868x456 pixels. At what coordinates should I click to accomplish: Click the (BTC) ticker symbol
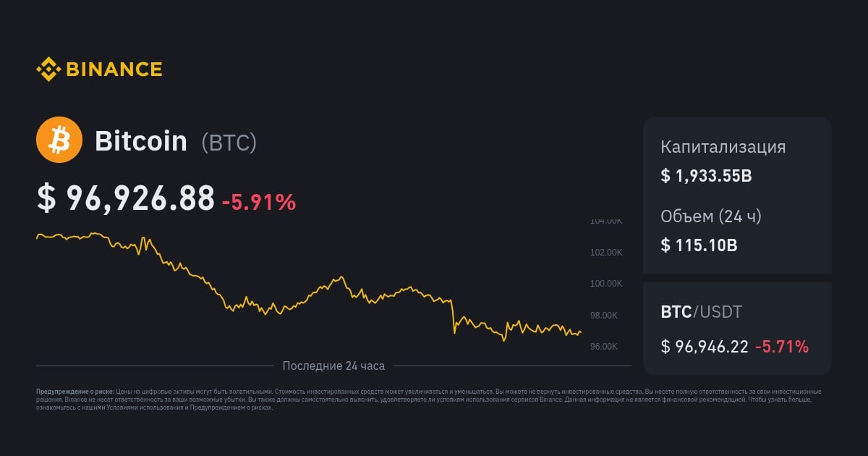point(229,142)
